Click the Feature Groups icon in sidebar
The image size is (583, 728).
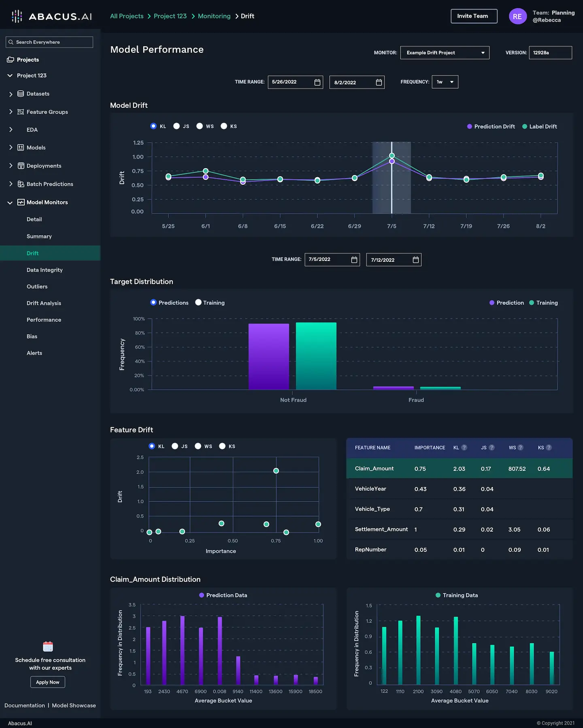pyautogui.click(x=21, y=112)
